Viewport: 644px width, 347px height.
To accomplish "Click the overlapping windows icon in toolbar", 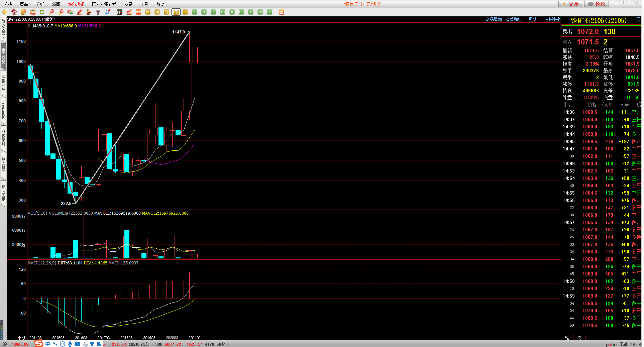I will [x=70, y=12].
